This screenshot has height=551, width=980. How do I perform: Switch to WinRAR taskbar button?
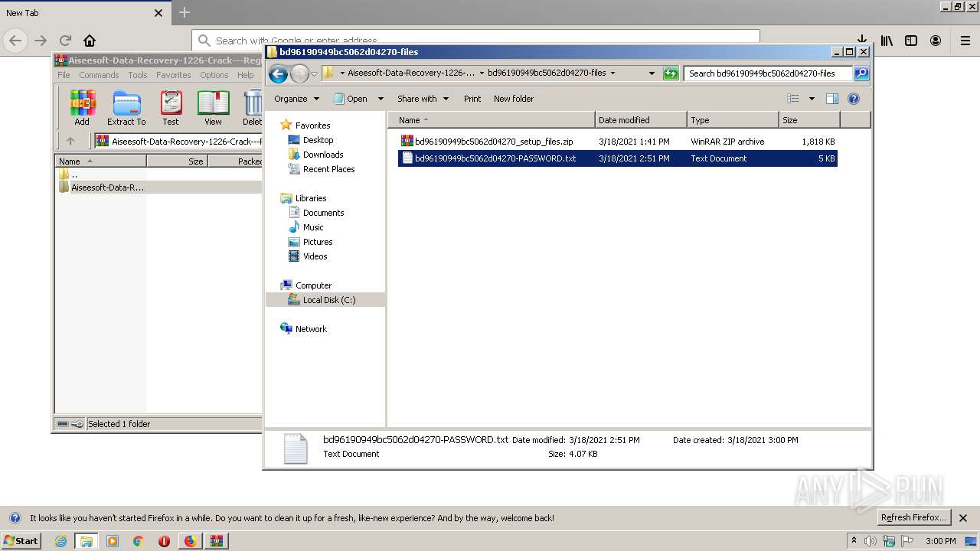(x=217, y=541)
